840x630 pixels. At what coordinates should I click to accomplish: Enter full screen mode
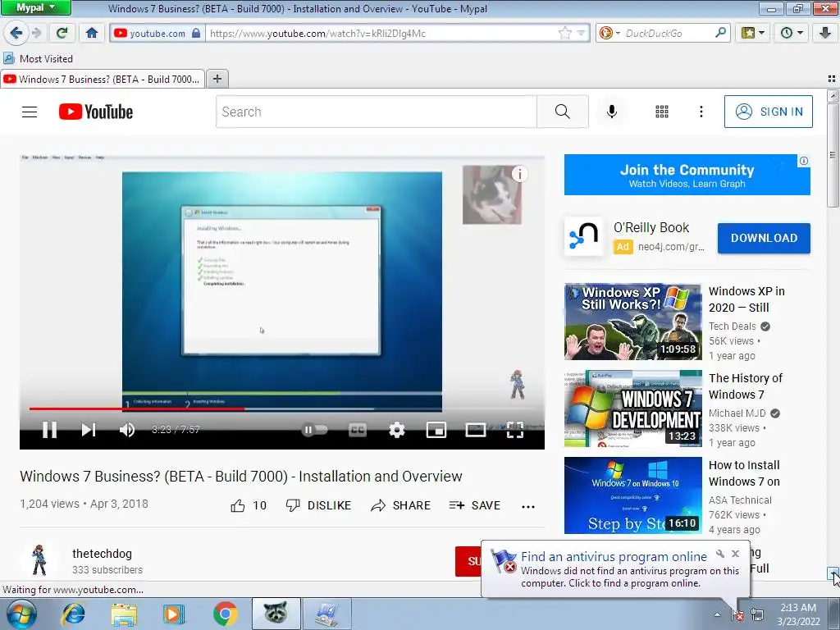515,430
